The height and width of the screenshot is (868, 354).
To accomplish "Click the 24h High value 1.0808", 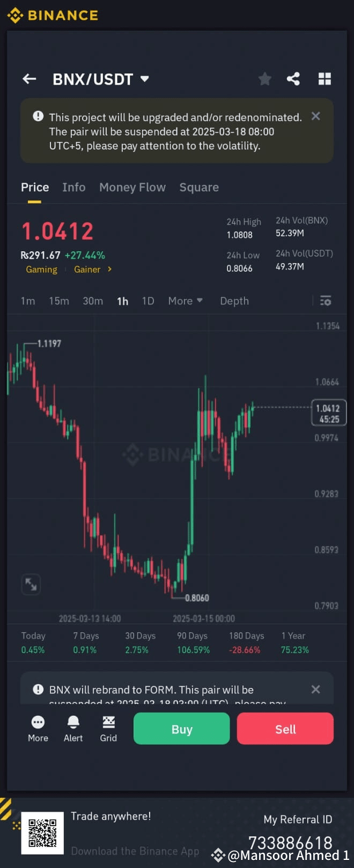I will click(x=239, y=235).
